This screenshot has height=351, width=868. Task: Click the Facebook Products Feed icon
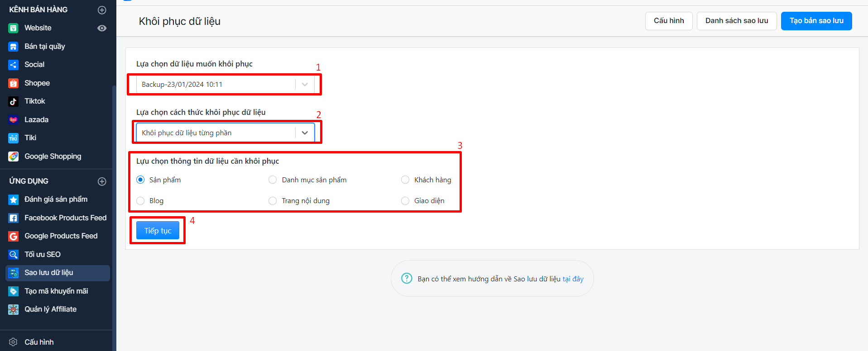tap(14, 218)
